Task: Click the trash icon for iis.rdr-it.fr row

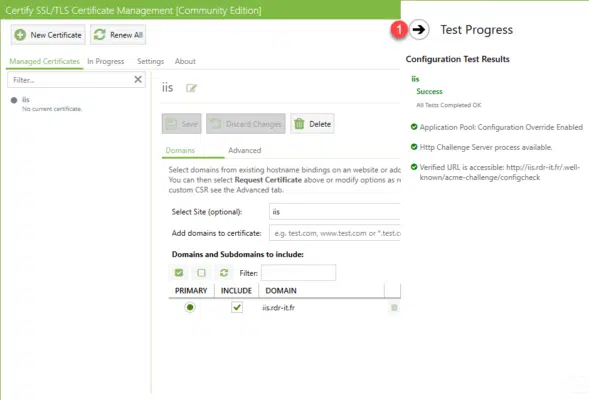Action: pos(394,308)
